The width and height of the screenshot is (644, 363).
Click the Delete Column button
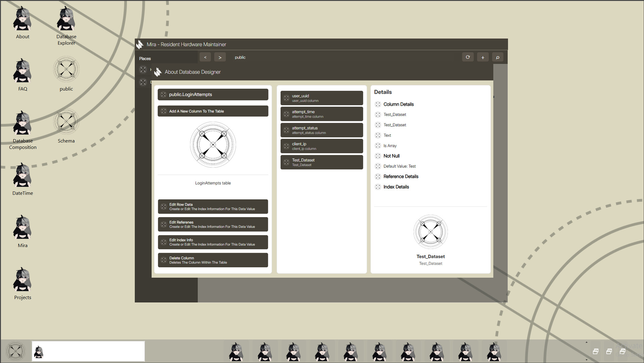coord(213,260)
